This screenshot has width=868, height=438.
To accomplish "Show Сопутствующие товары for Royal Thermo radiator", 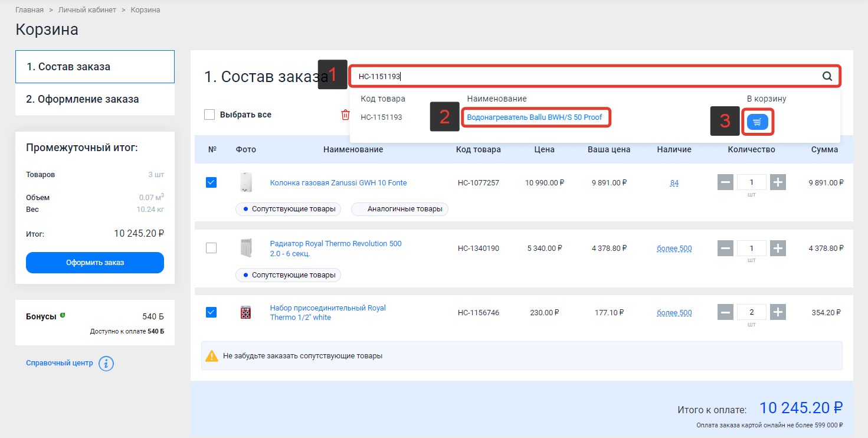I will tap(288, 275).
